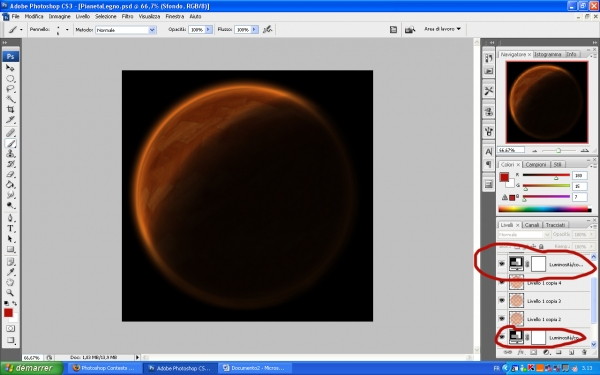Screen dimensions: 600x375
Task: Open the Filtro menu
Action: [x=127, y=16]
